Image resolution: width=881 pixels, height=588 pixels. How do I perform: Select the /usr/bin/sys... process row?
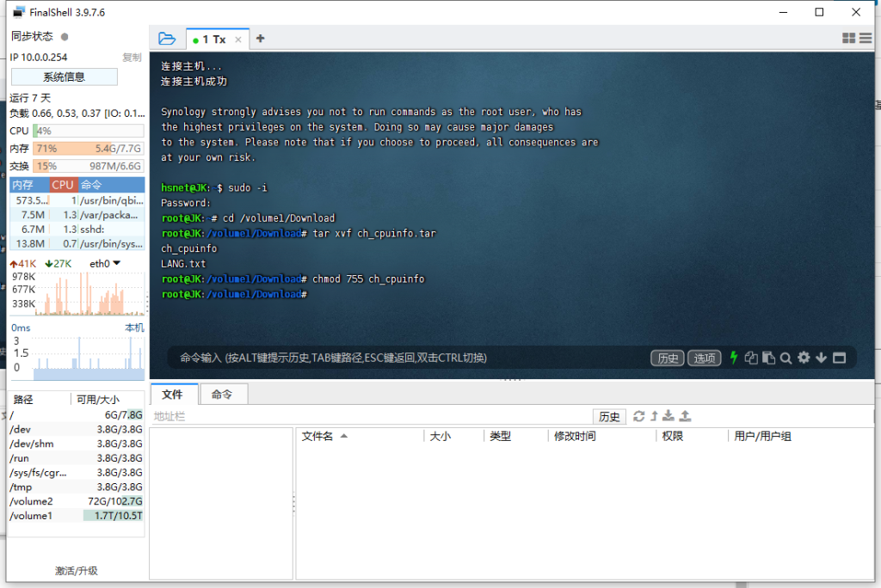click(x=77, y=244)
